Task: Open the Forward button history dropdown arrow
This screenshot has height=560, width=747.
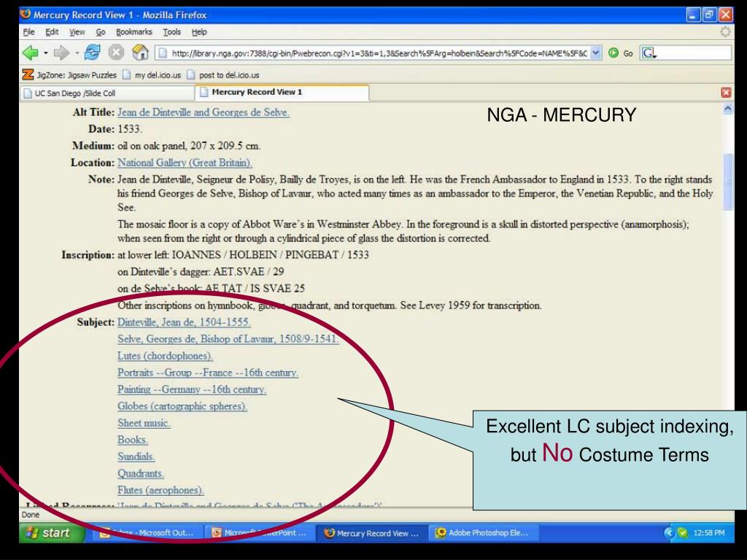Action: pos(77,52)
